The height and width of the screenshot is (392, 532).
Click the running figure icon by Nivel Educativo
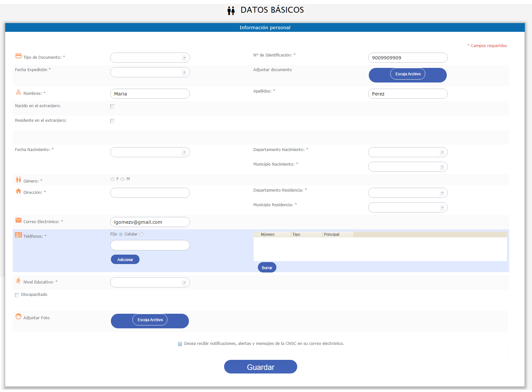19,281
